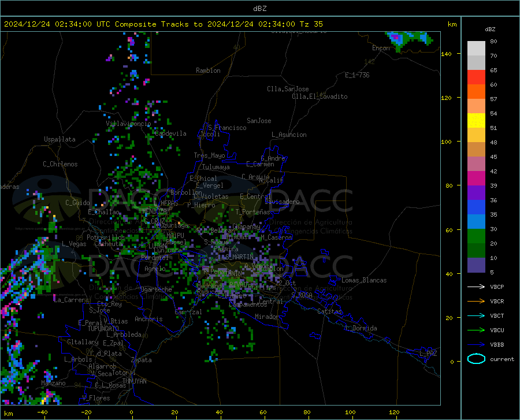Click the TUNUYAN place label

(134, 381)
